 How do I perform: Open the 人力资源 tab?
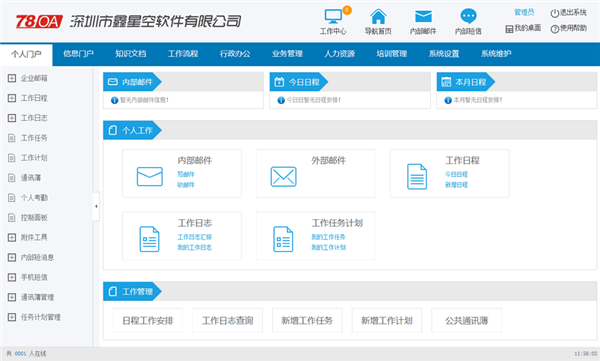click(x=340, y=54)
